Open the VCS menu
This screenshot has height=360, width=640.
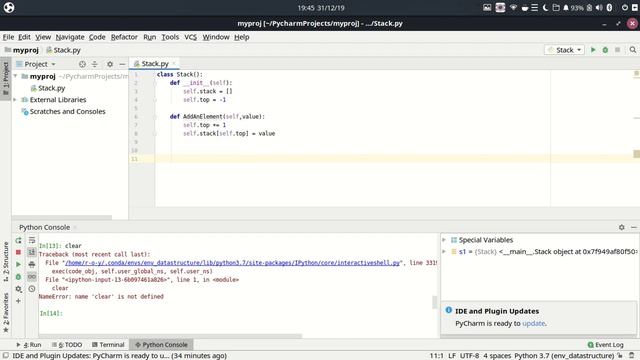(x=190, y=37)
